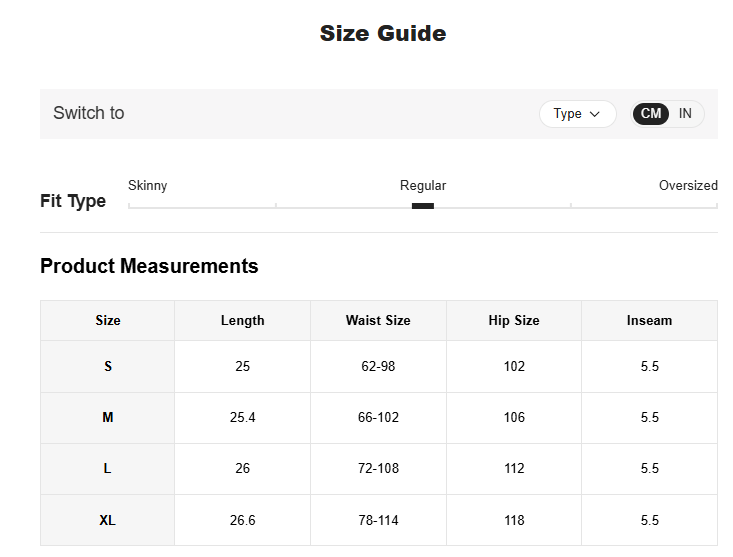The width and height of the screenshot is (733, 557).
Task: Click the Skinny fit label
Action: 148,186
